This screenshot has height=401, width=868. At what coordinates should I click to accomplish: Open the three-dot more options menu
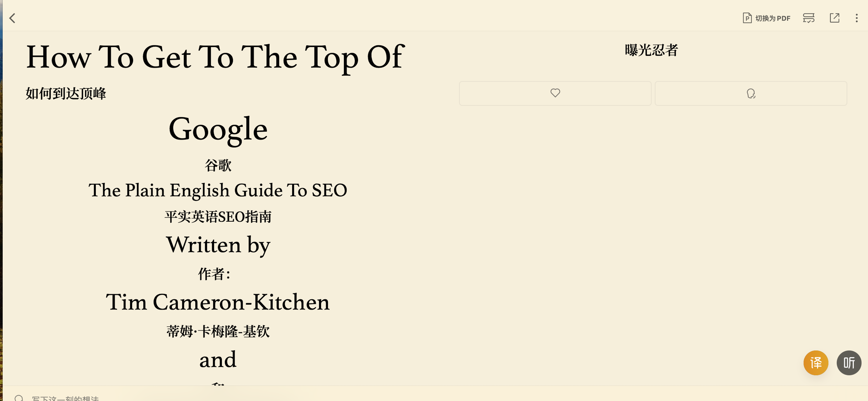[x=856, y=18]
